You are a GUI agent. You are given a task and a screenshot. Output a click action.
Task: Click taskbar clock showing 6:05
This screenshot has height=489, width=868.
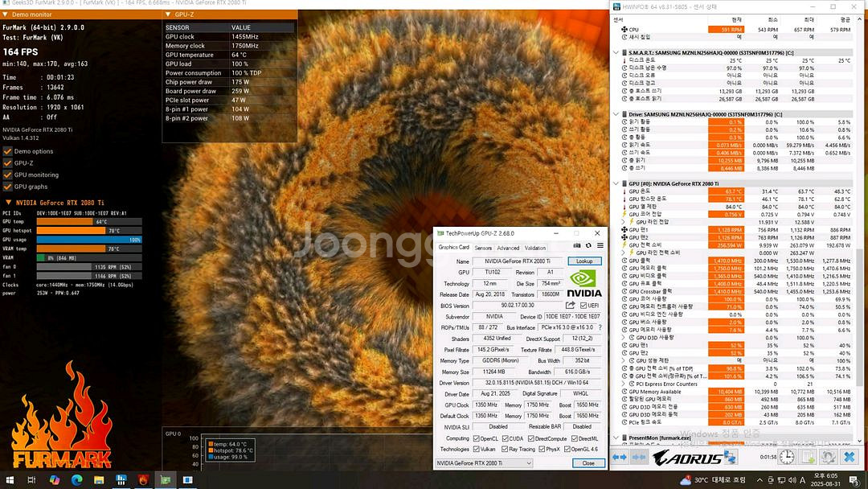826,479
